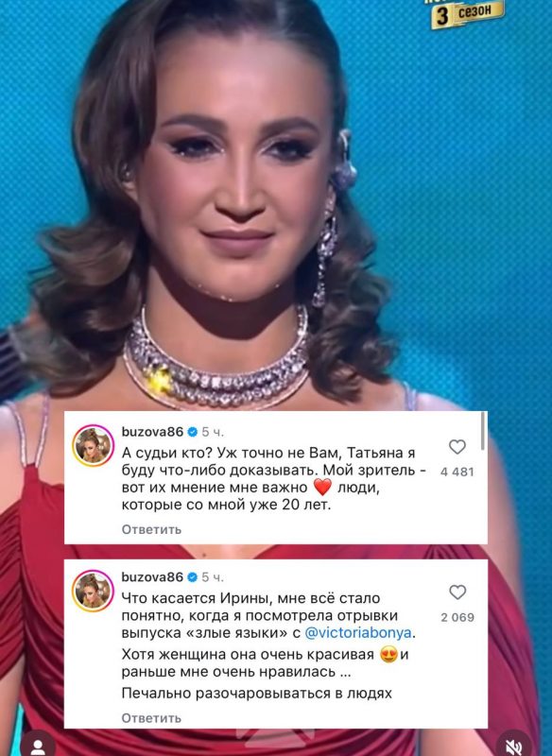
Task: Like the second comment about Ирина
Action: click(457, 593)
